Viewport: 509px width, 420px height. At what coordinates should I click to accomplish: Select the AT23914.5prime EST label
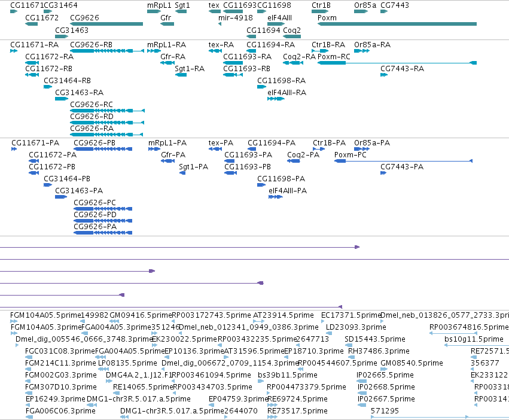(284, 315)
